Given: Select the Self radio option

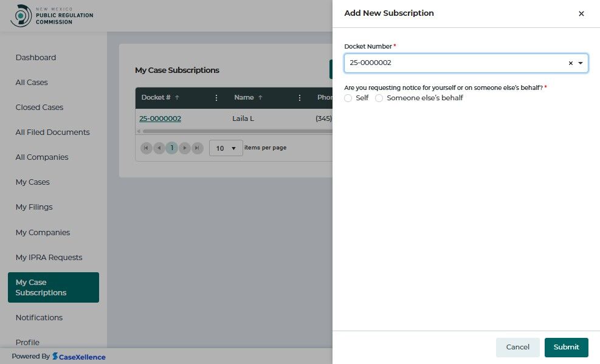Looking at the screenshot, I should point(348,98).
